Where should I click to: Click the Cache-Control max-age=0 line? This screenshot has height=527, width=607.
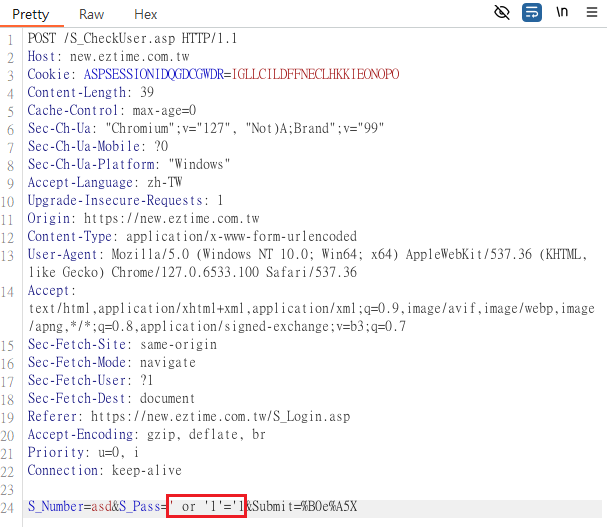(x=111, y=110)
